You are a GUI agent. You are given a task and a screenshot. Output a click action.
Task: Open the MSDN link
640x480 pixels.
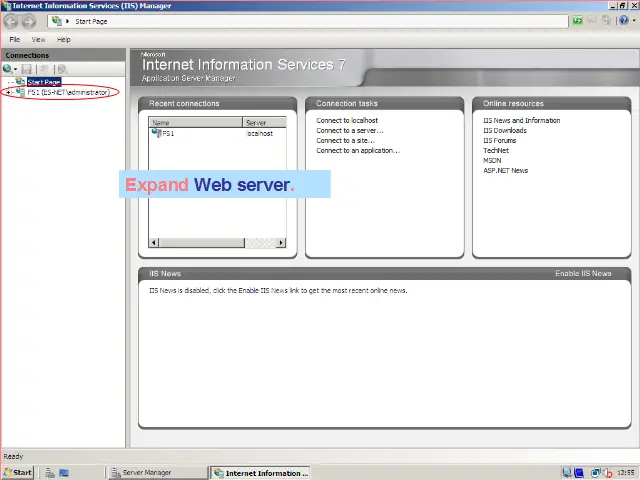pos(492,160)
